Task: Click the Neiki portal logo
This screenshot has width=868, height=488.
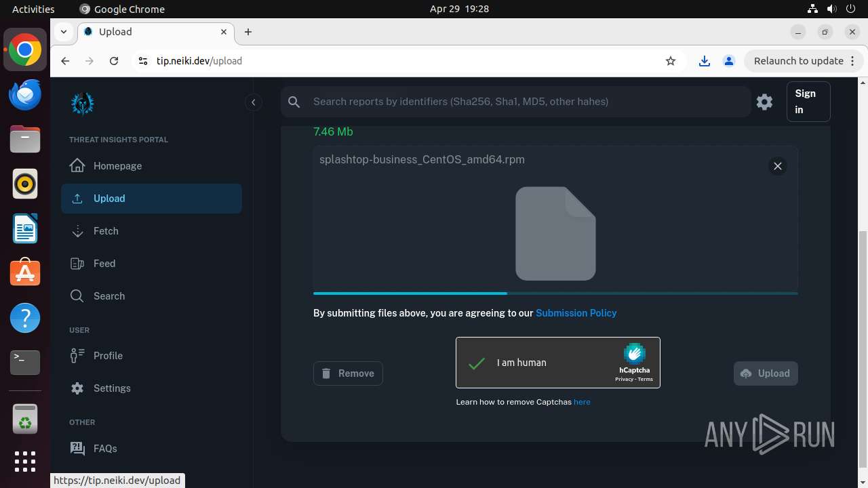Action: pyautogui.click(x=83, y=104)
